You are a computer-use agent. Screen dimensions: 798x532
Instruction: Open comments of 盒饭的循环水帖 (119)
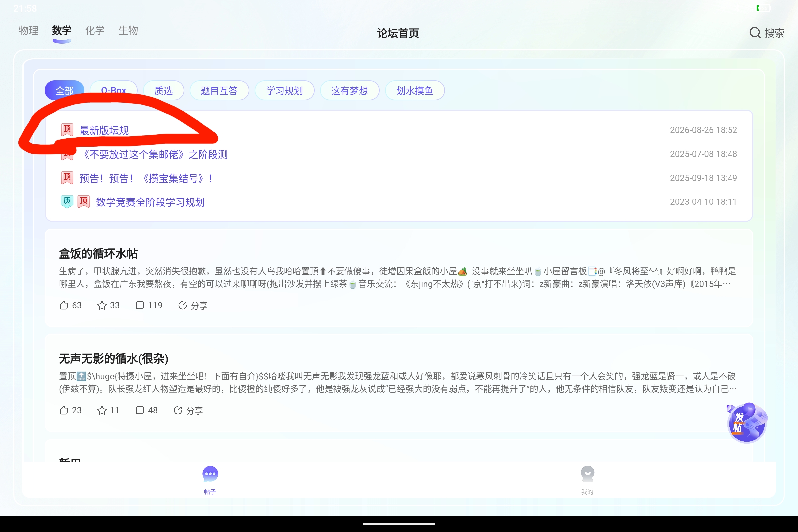(149, 305)
